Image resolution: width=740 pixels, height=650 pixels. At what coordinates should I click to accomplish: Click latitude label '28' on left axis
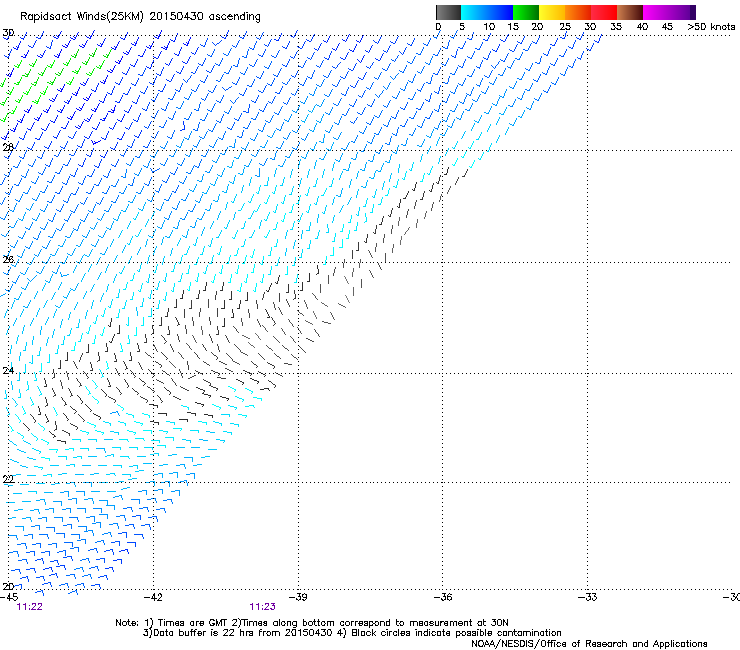(x=8, y=147)
